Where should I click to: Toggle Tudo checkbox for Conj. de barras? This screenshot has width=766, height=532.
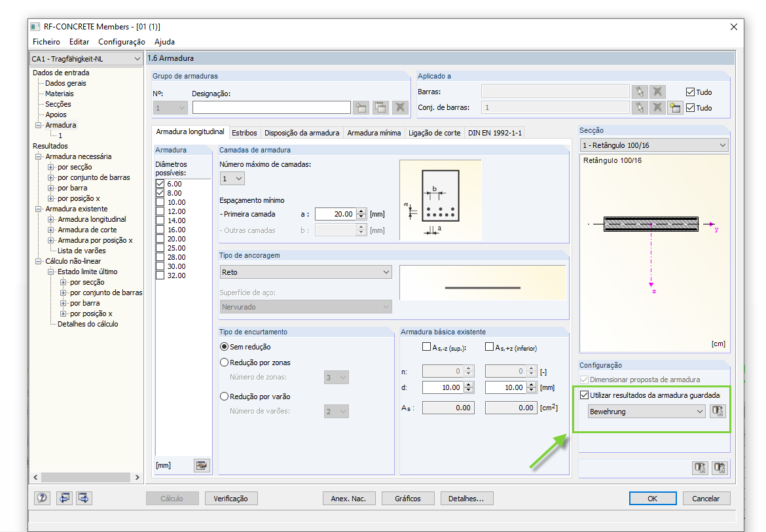690,108
